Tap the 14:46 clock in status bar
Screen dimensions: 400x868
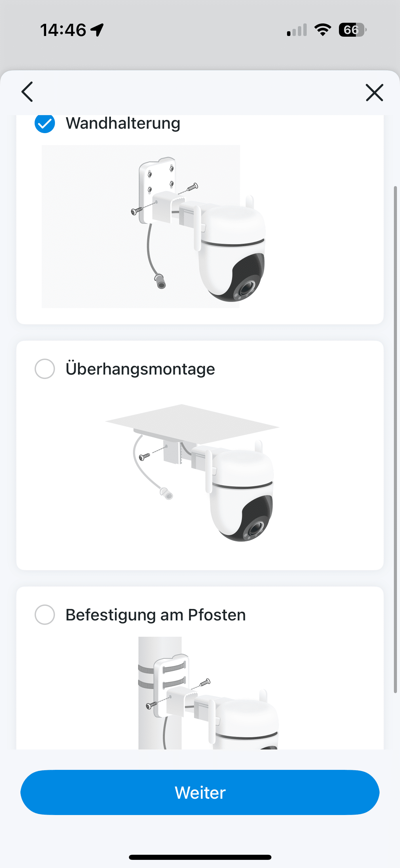[x=63, y=30]
